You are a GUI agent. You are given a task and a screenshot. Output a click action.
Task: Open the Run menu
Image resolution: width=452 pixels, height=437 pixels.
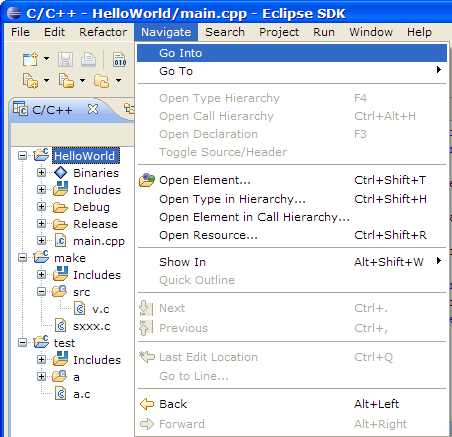click(x=324, y=32)
